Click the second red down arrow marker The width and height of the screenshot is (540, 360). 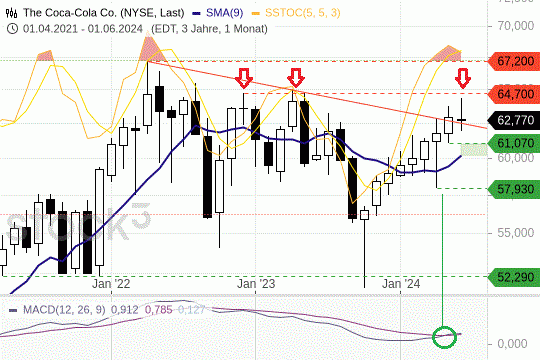pyautogui.click(x=296, y=78)
